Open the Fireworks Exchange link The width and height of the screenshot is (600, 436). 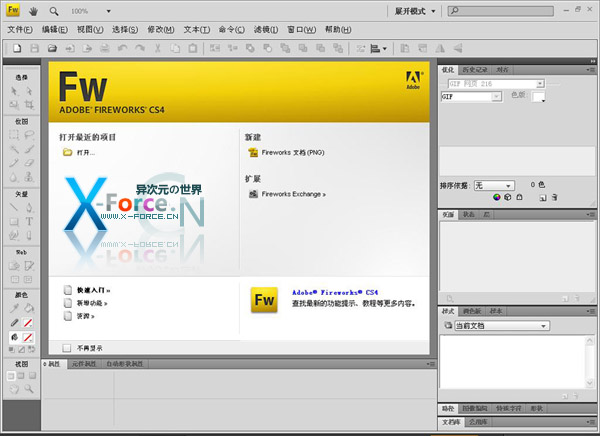(x=287, y=194)
